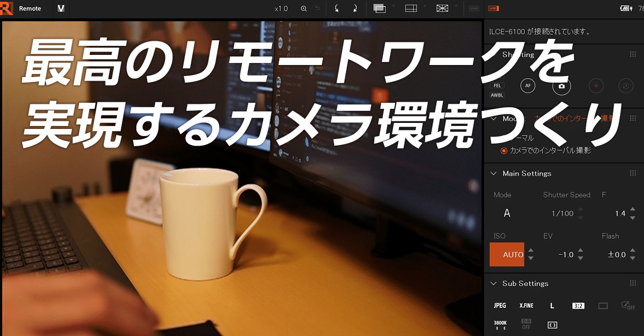Click the x1.0 magnification value
The width and height of the screenshot is (644, 336).
click(281, 9)
